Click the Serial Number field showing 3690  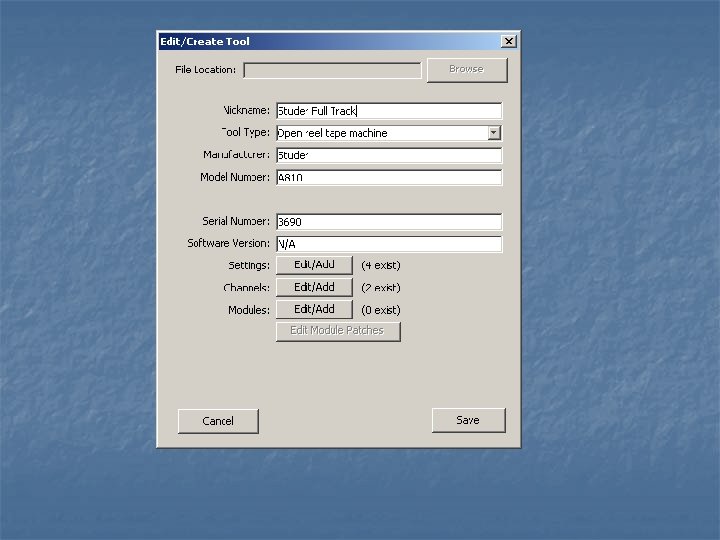tap(389, 222)
